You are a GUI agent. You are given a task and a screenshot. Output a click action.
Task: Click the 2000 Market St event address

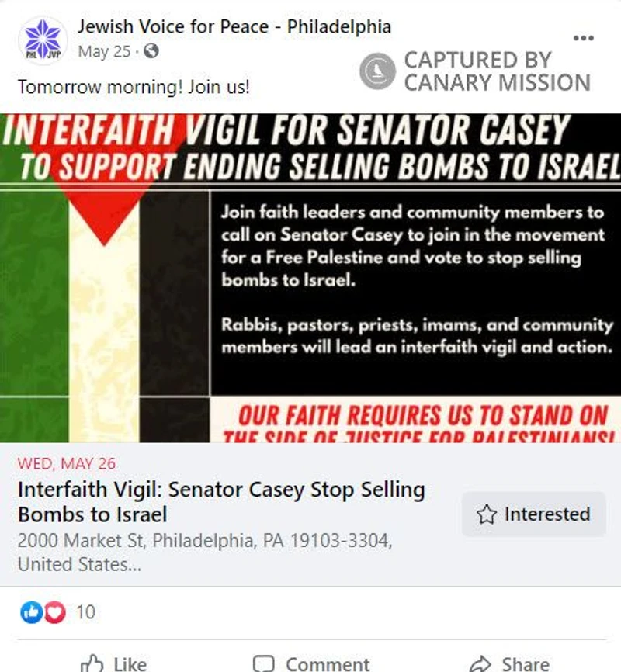pos(205,552)
